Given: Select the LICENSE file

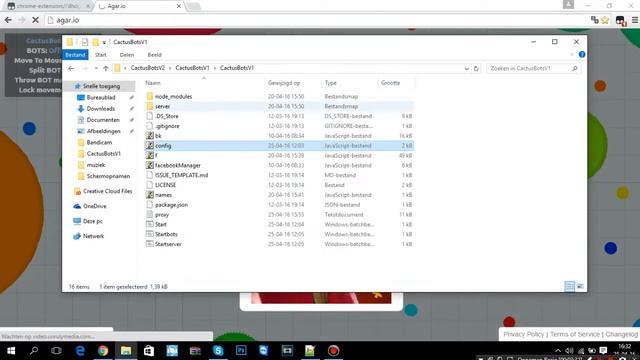Looking at the screenshot, I should (x=165, y=185).
